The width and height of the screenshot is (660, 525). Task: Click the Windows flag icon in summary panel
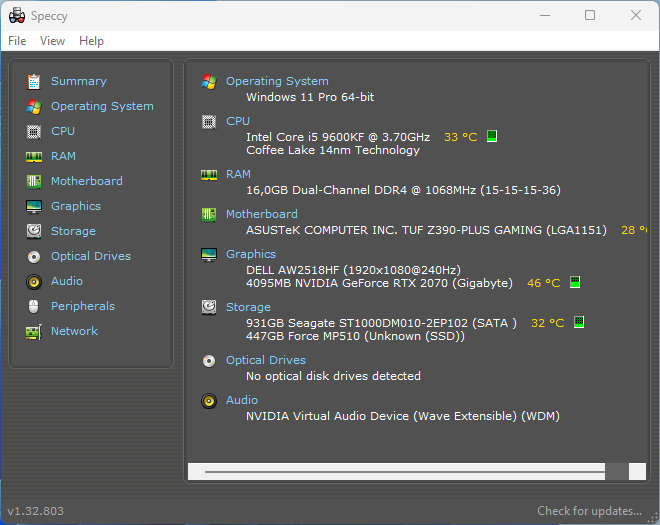[x=209, y=82]
